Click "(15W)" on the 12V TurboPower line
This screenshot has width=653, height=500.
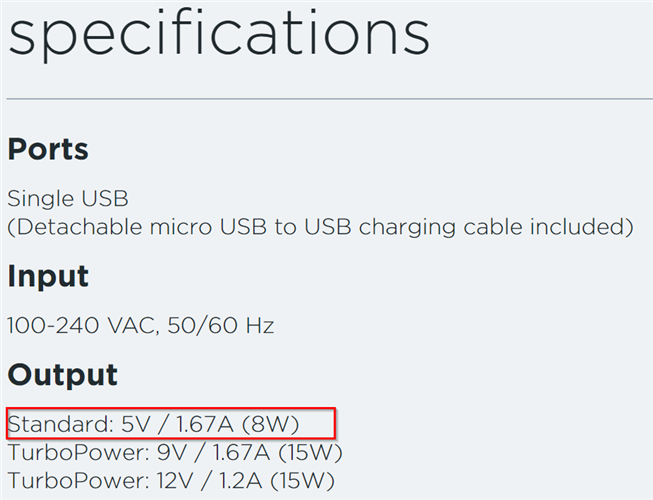(302, 481)
